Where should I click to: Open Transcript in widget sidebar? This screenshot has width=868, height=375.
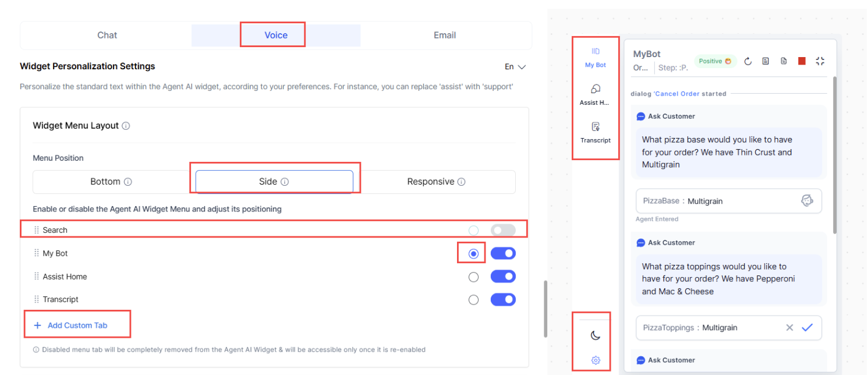tap(595, 133)
